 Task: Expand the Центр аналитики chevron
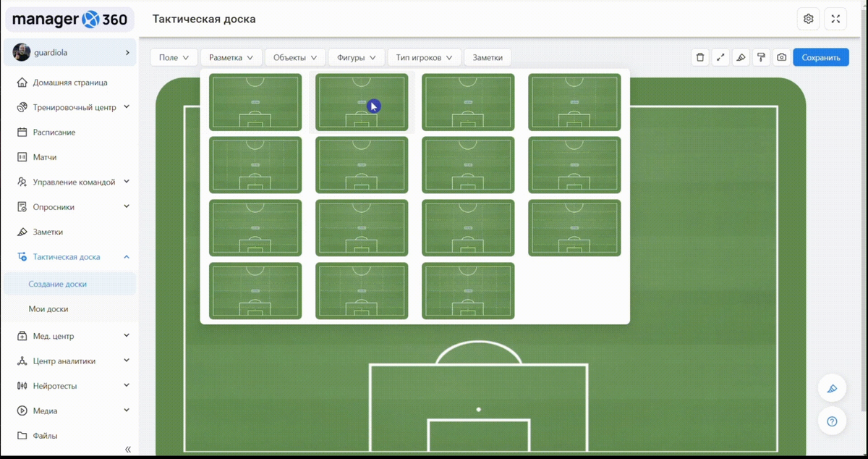click(127, 360)
